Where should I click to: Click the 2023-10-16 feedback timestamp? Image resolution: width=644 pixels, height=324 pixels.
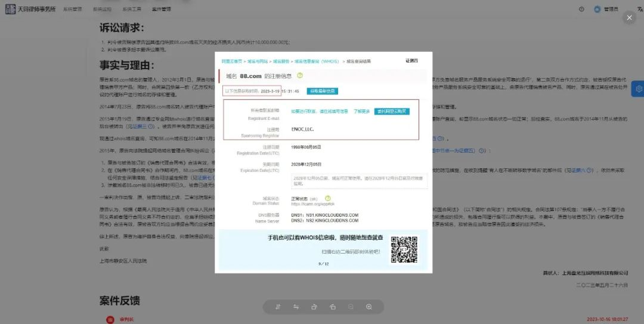608,319
